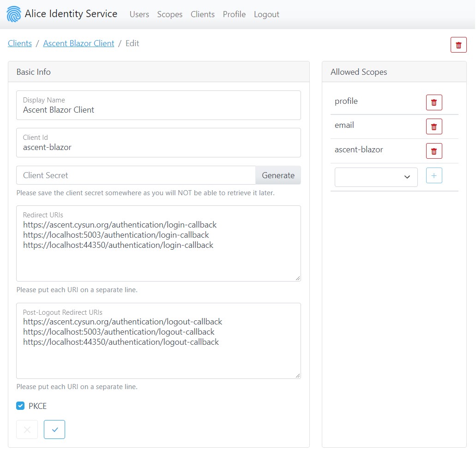Click the plus icon to add scope
The width and height of the screenshot is (476, 450).
point(434,175)
